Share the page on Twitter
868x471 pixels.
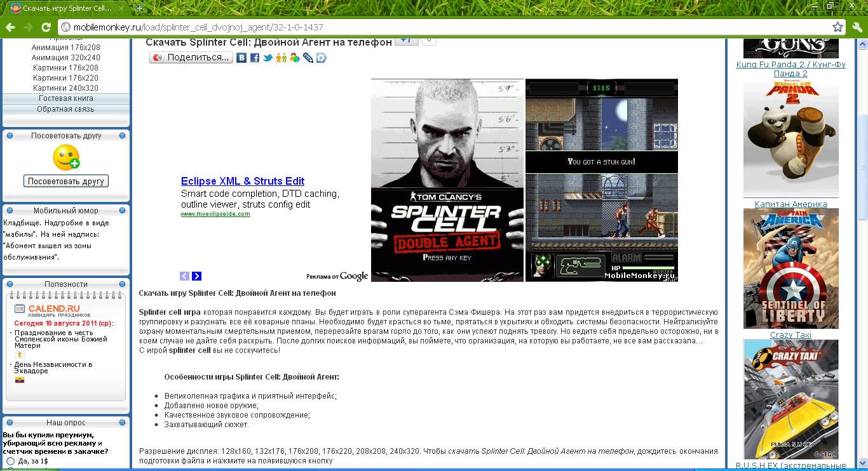tap(268, 58)
